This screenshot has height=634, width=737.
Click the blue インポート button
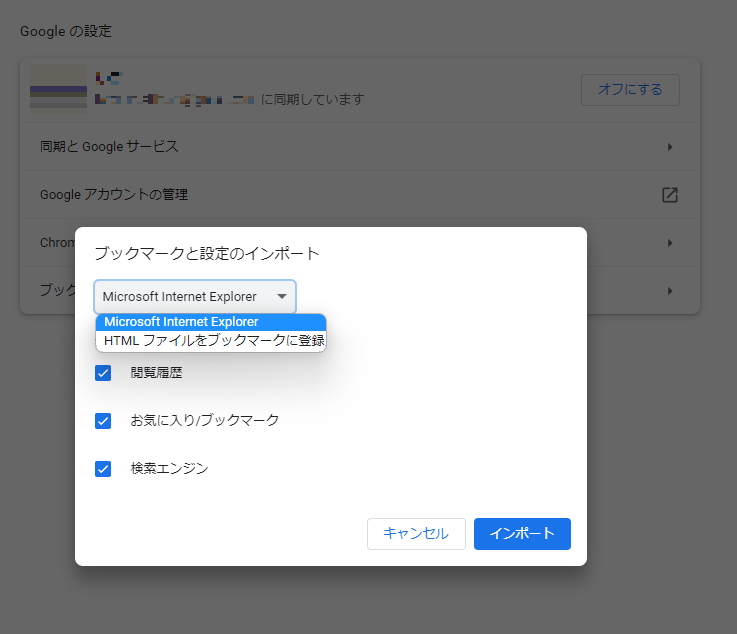522,534
